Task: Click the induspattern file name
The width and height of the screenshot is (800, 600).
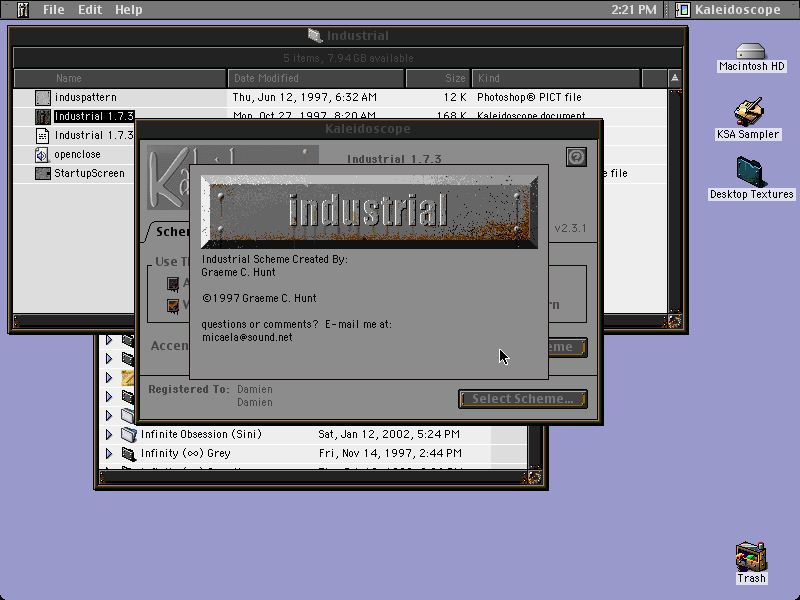Action: point(86,97)
